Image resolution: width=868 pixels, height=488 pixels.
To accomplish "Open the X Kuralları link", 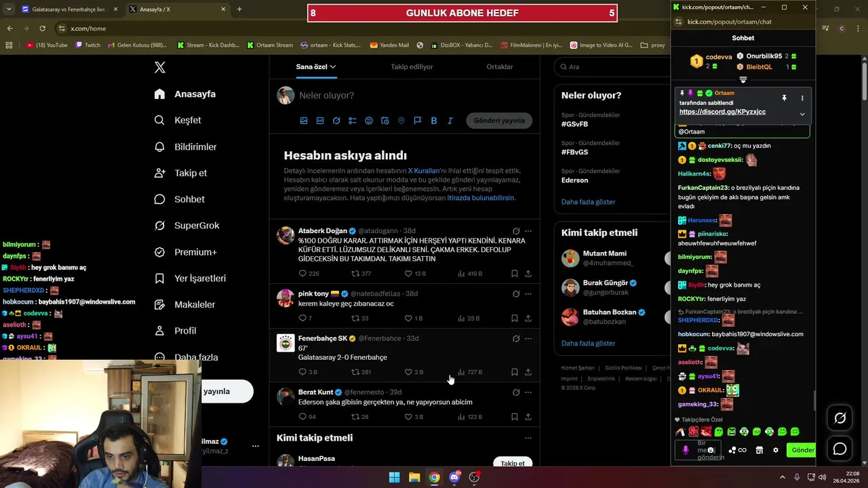I will (x=424, y=171).
